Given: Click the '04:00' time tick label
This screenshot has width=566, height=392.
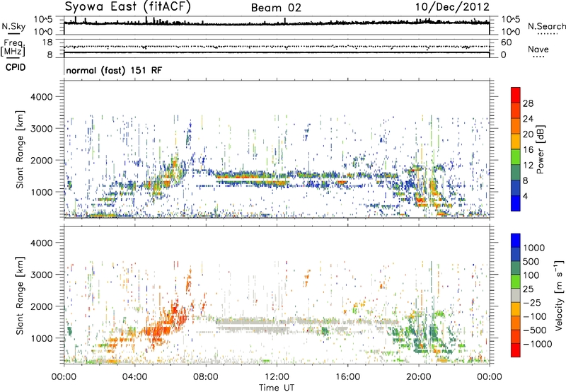Looking at the screenshot, I should pos(134,377).
